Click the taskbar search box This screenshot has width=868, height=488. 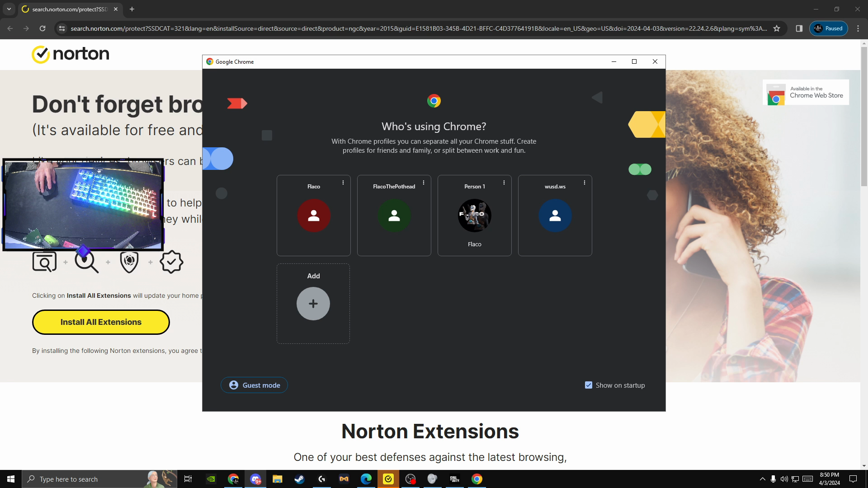[99, 479]
